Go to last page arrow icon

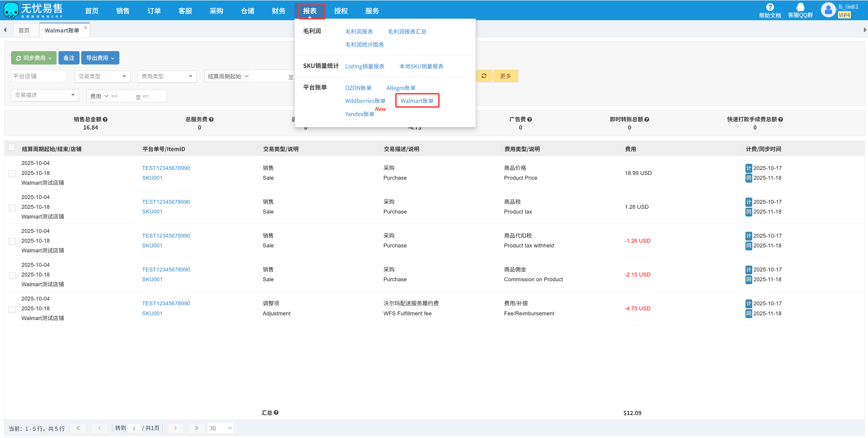point(196,428)
